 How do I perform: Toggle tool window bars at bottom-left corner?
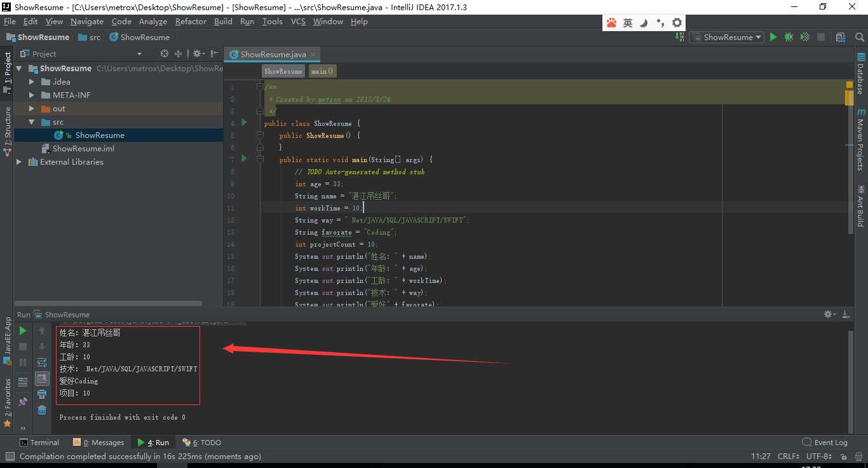[x=10, y=457]
